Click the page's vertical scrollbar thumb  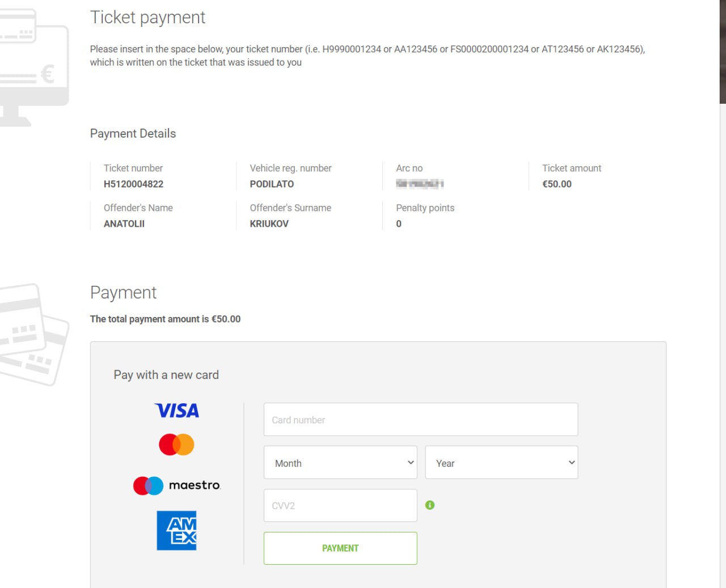tap(723, 51)
